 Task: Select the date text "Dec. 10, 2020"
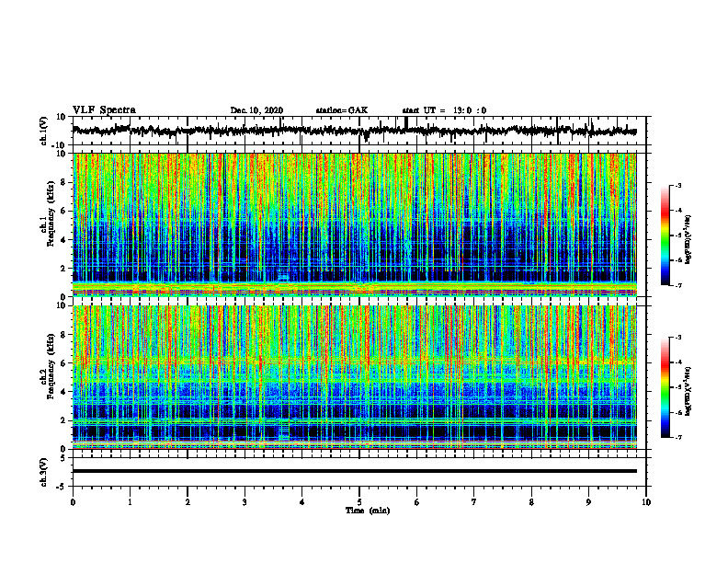pyautogui.click(x=256, y=110)
